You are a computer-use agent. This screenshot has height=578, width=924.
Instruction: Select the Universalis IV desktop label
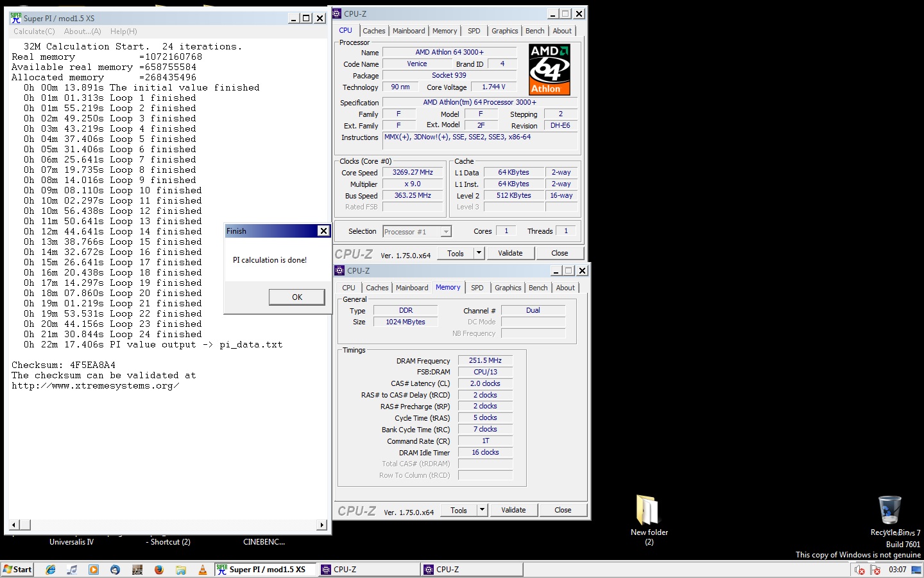tap(71, 542)
